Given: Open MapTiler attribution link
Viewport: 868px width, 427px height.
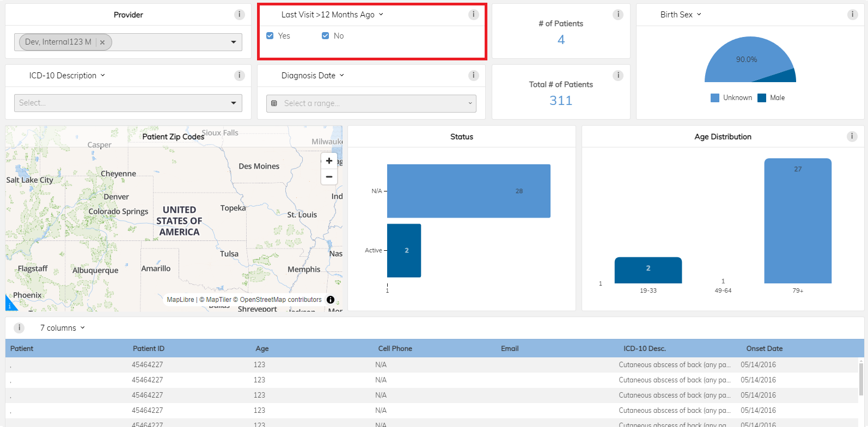Looking at the screenshot, I should (215, 300).
